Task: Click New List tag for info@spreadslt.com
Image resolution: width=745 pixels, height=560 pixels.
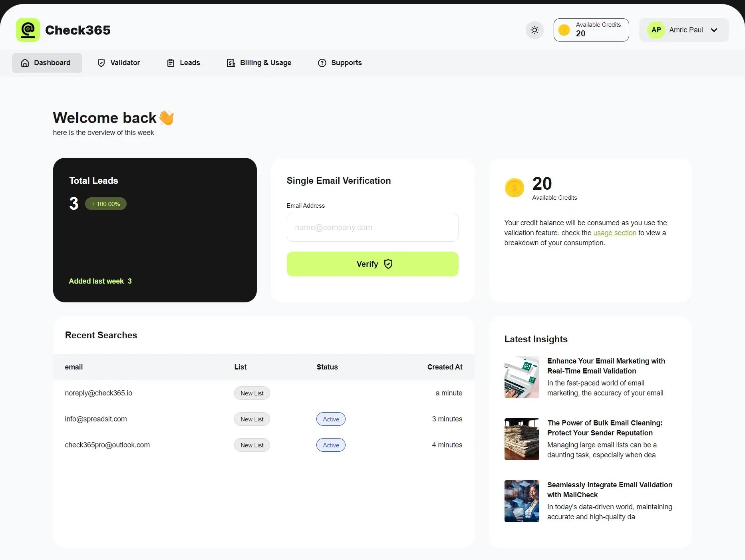Action: [x=252, y=419]
